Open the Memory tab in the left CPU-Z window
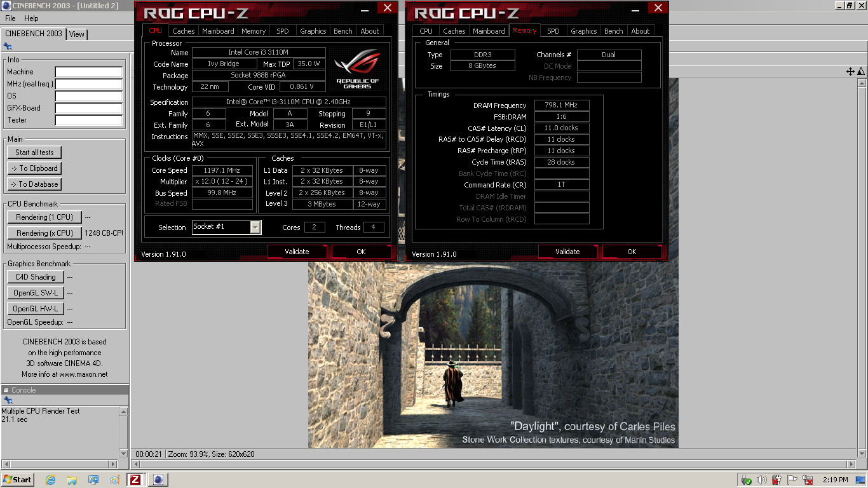This screenshot has height=488, width=868. point(254,30)
